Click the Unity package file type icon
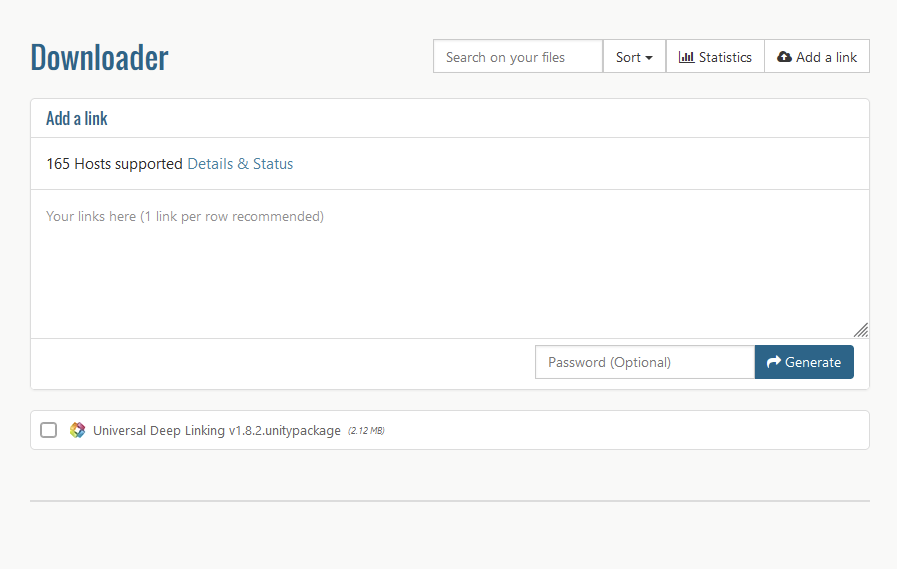Screen dimensions: 897x569 78,430
